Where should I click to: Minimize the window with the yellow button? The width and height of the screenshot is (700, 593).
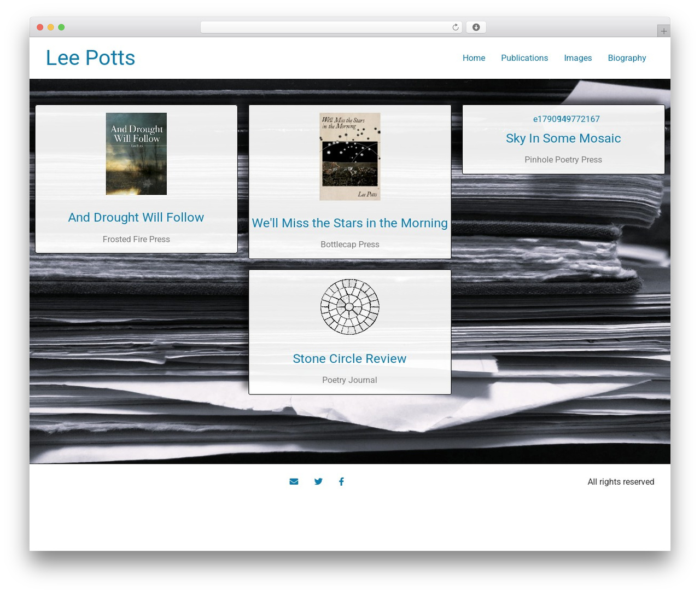coord(51,27)
